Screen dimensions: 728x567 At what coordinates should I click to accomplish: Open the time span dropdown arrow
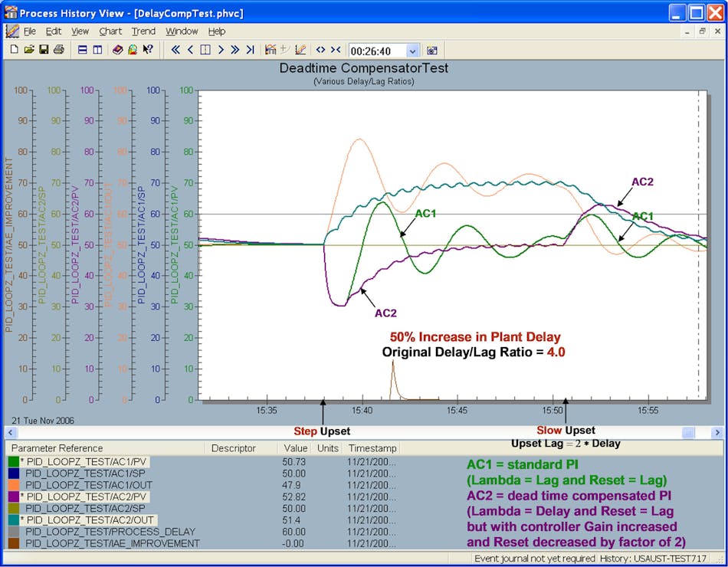click(x=413, y=51)
